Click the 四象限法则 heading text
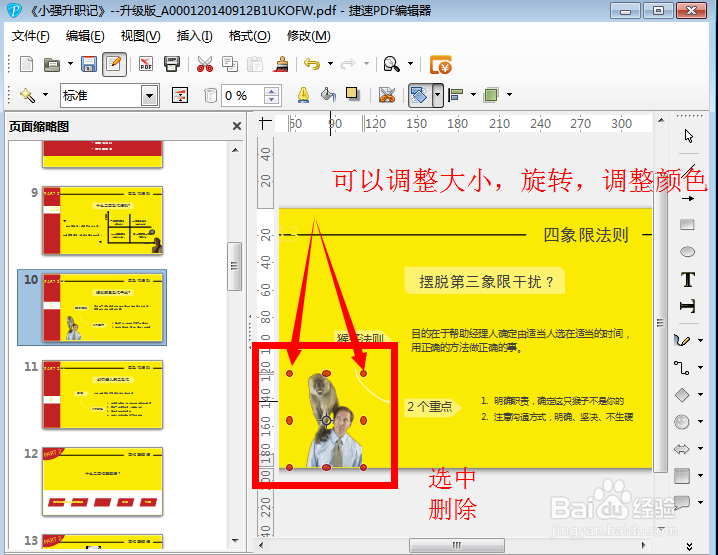This screenshot has height=555, width=718. 586,235
